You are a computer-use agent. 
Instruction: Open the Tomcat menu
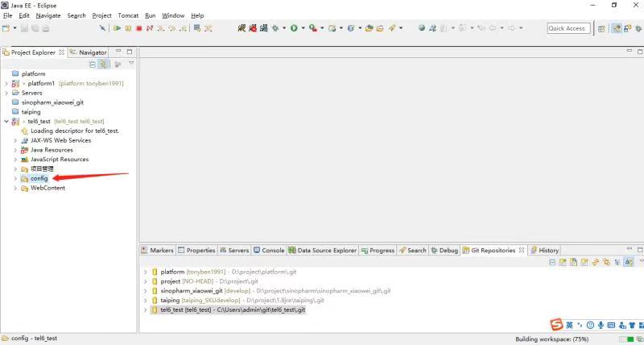point(128,15)
